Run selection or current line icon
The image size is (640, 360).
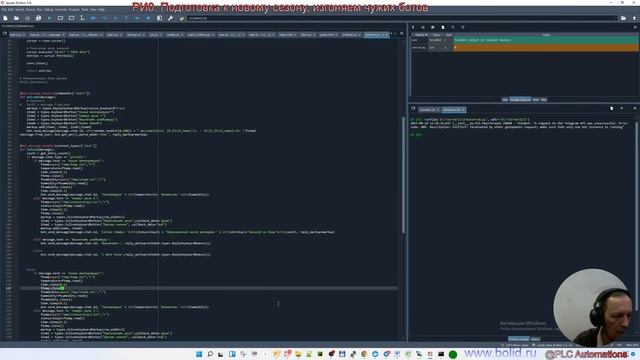pos(82,18)
